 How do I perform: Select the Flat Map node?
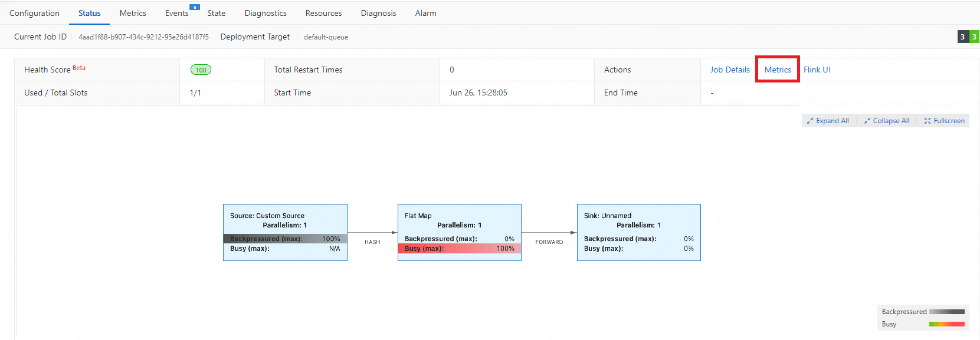pyautogui.click(x=460, y=232)
